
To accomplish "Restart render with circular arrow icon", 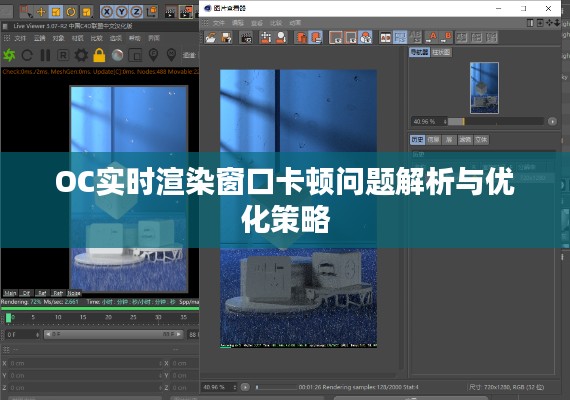I will (x=27, y=55).
